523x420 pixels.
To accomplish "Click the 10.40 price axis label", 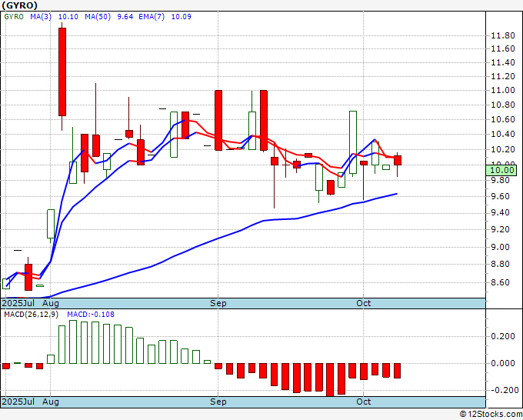I will [503, 134].
